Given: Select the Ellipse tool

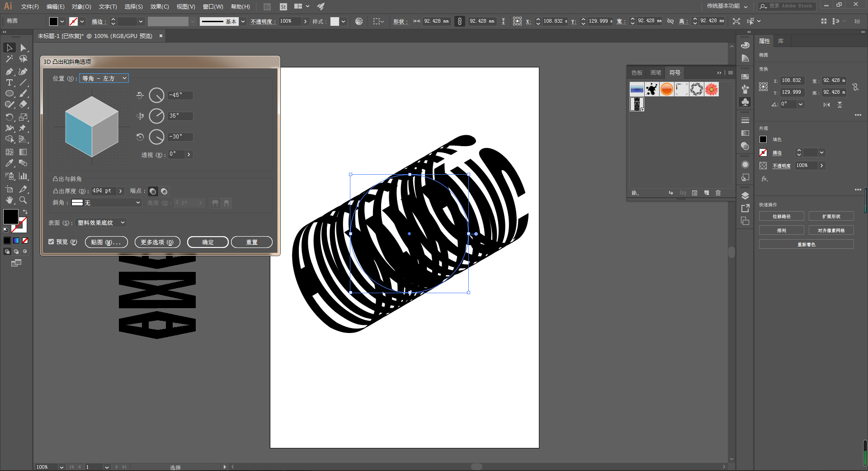Looking at the screenshot, I should click(9, 94).
